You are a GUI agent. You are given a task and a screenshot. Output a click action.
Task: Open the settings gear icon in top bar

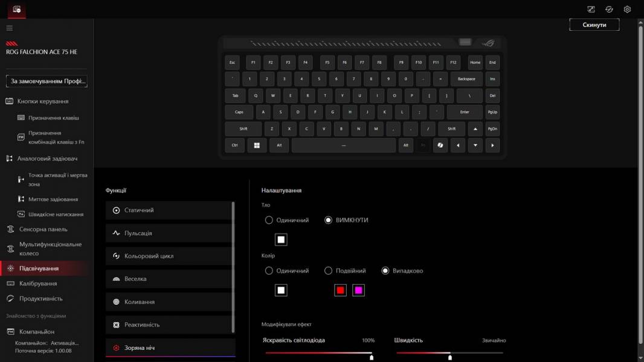pyautogui.click(x=627, y=9)
